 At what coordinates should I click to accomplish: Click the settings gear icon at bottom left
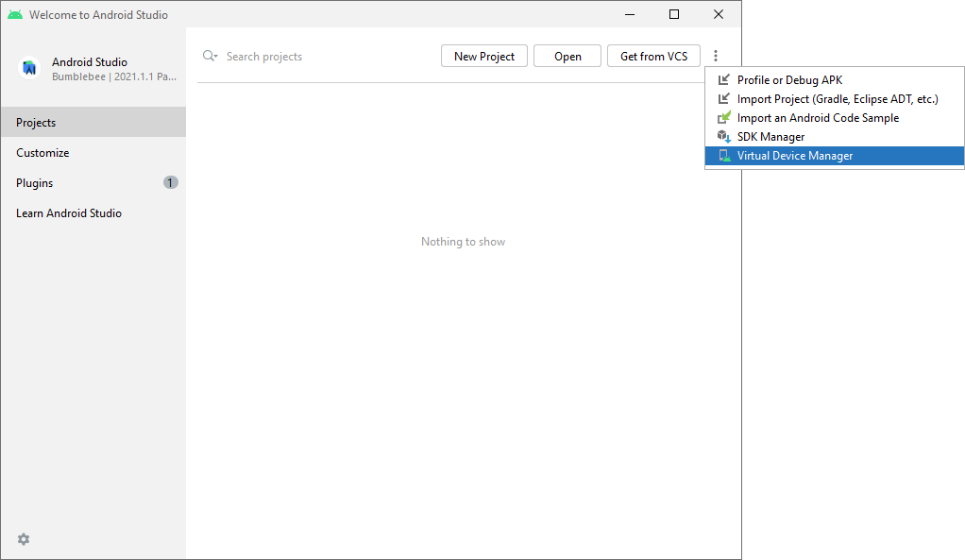pos(24,539)
